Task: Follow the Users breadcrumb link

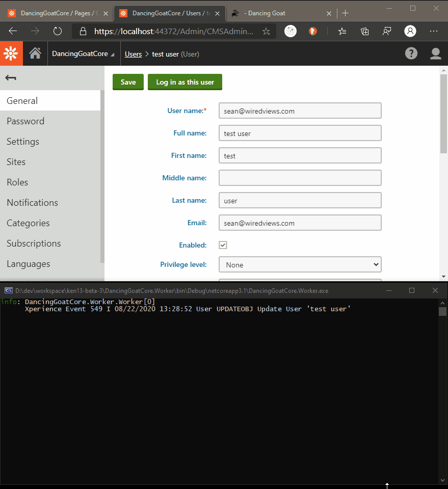Action: coord(133,54)
